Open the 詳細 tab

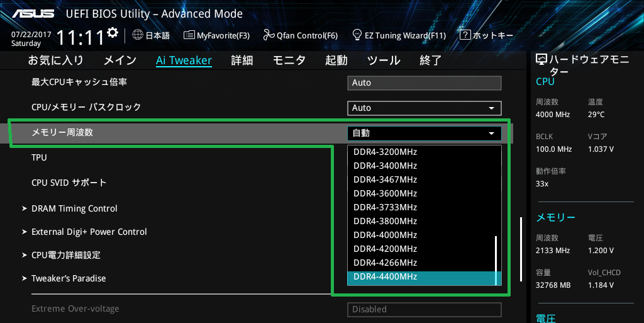(x=242, y=60)
